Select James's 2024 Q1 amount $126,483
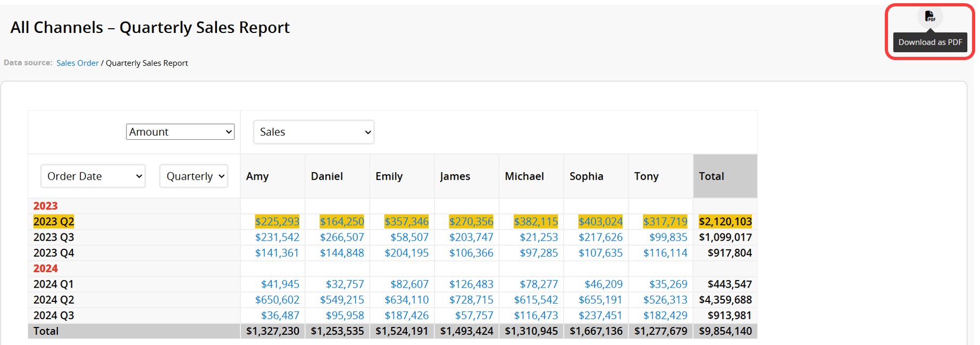 coord(471,284)
